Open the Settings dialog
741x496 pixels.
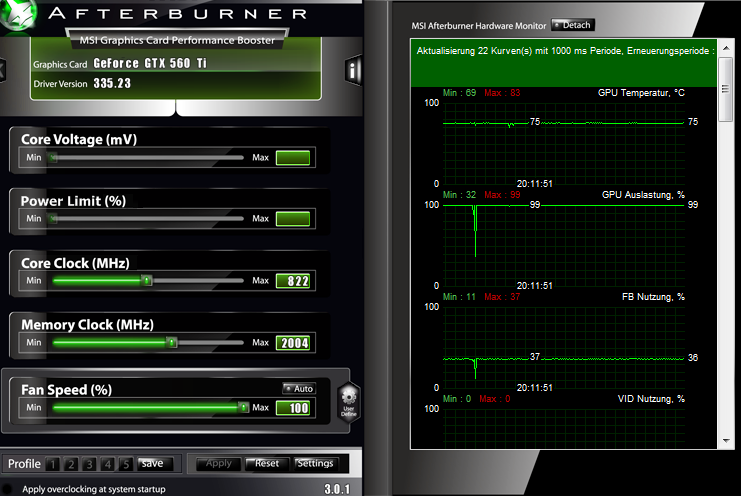315,463
